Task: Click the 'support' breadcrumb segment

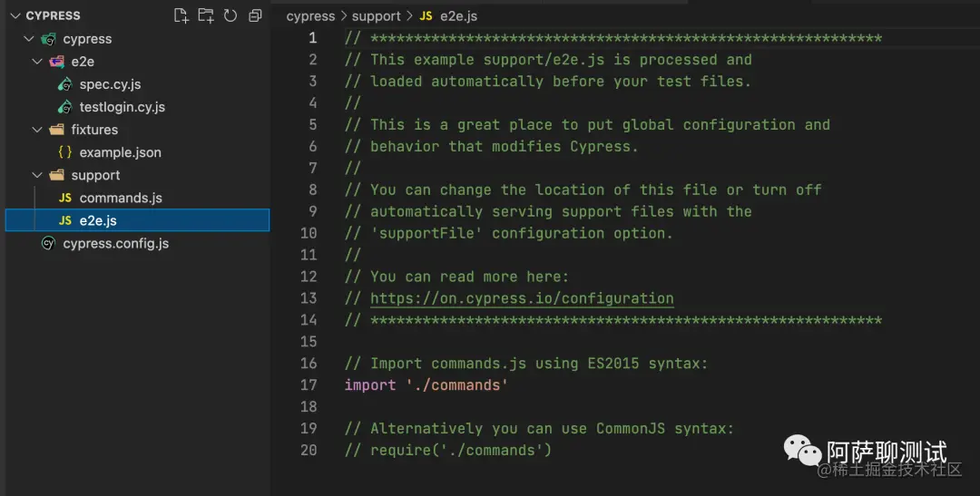Action: 376,15
